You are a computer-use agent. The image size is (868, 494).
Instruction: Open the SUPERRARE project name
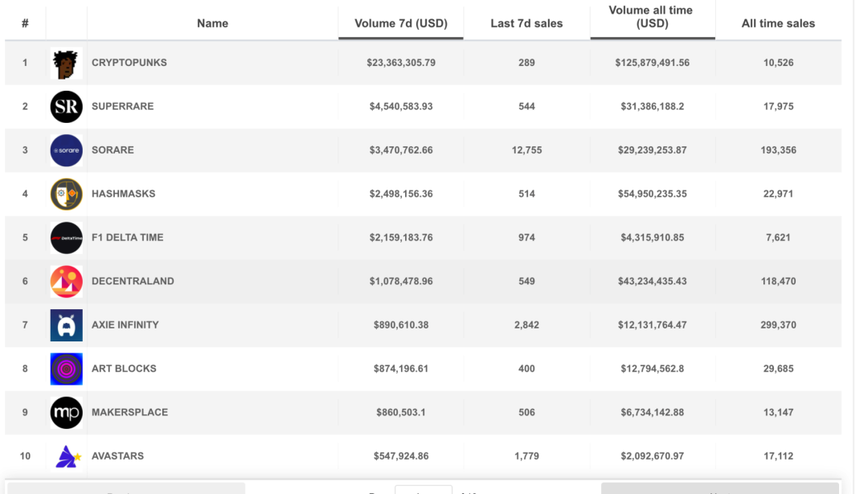click(x=122, y=106)
